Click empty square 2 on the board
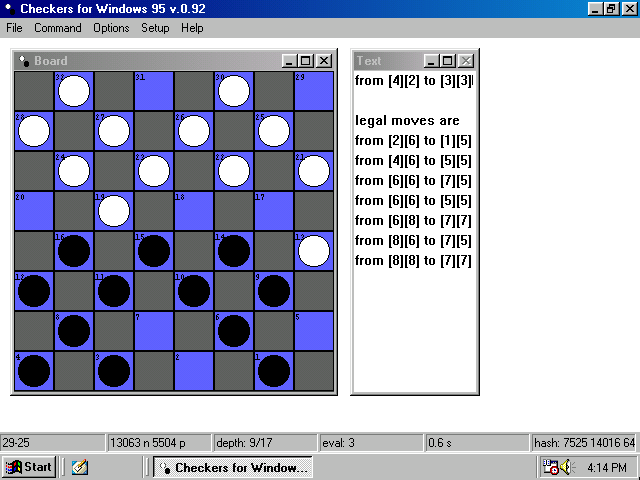Viewport: 640px width, 480px height. point(194,371)
